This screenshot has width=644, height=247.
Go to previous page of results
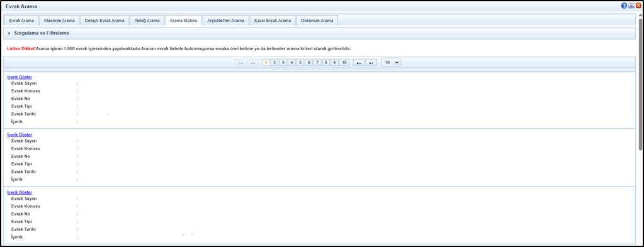coord(252,63)
